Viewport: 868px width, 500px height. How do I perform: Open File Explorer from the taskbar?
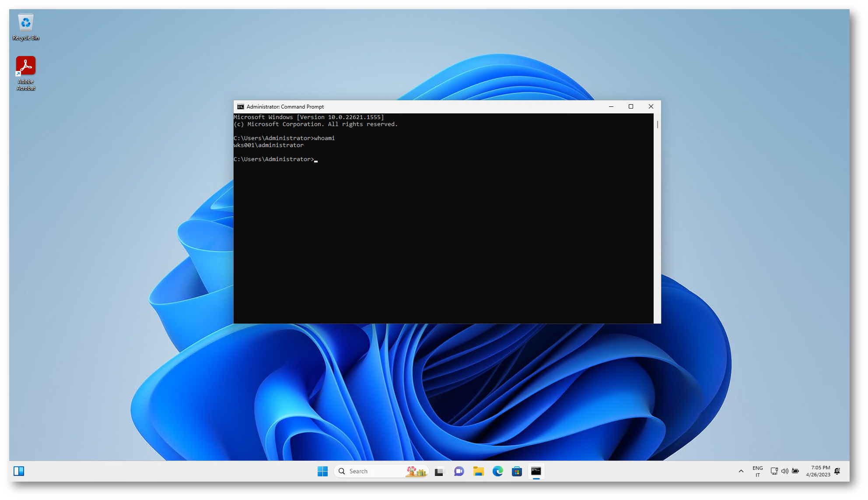point(478,471)
